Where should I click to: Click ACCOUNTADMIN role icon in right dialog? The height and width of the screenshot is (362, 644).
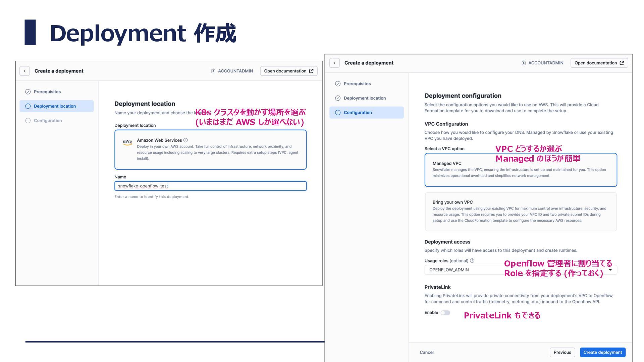[524, 63]
